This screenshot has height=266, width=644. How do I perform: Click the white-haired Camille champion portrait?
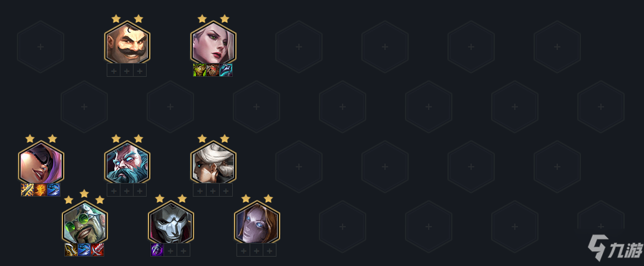click(213, 163)
